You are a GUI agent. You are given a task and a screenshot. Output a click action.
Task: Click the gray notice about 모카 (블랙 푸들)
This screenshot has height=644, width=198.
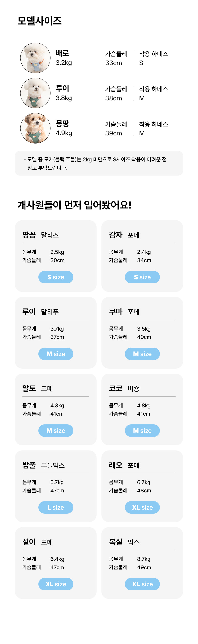point(99,163)
